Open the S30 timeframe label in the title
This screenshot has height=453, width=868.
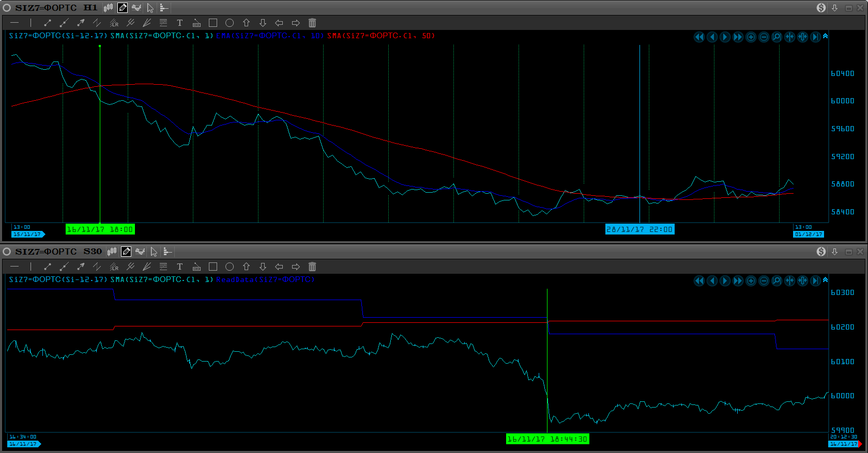[93, 252]
